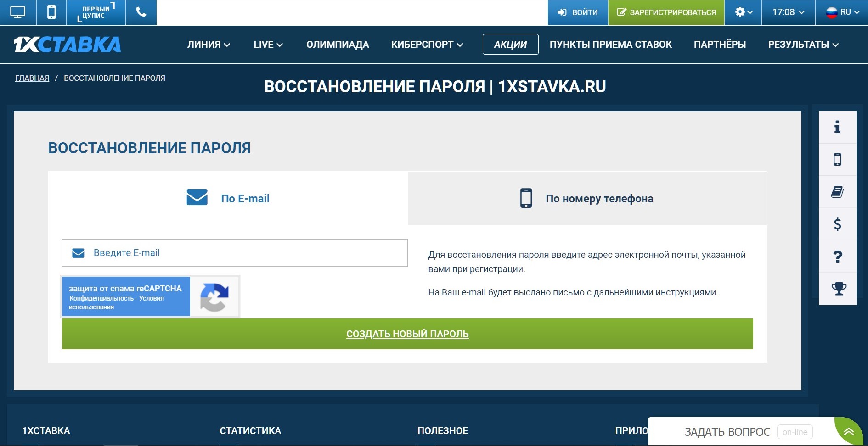Open reCAPTCHA Конфиденциальность link

[x=101, y=298]
